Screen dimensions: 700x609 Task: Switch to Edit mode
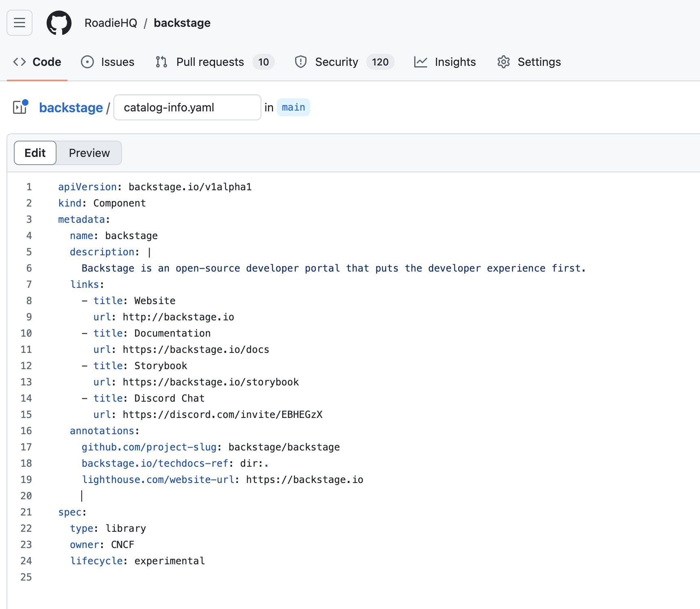tap(35, 153)
